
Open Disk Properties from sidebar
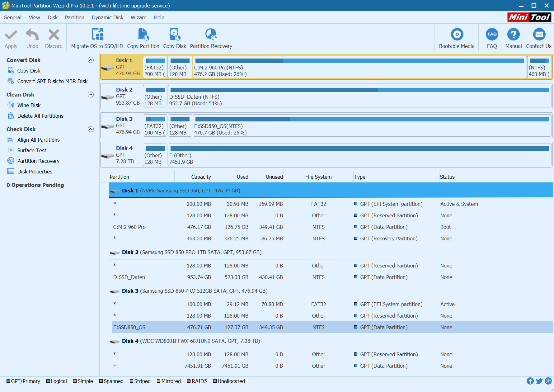(x=35, y=172)
